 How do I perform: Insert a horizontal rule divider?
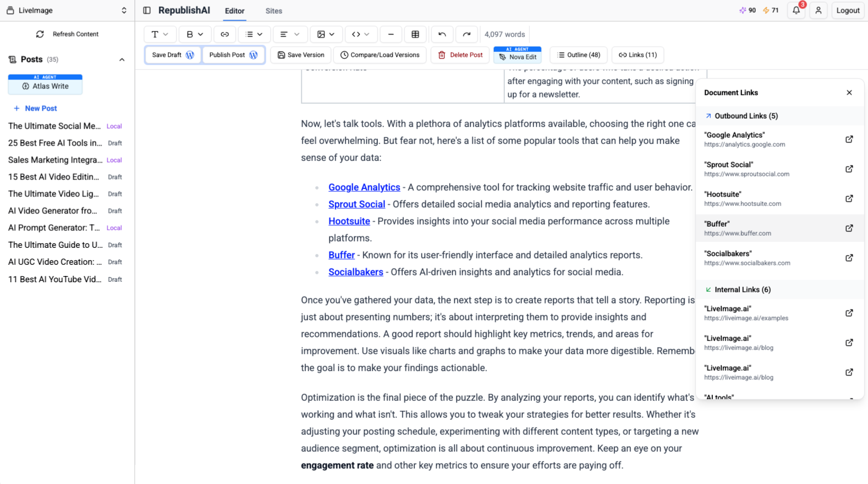click(x=391, y=34)
